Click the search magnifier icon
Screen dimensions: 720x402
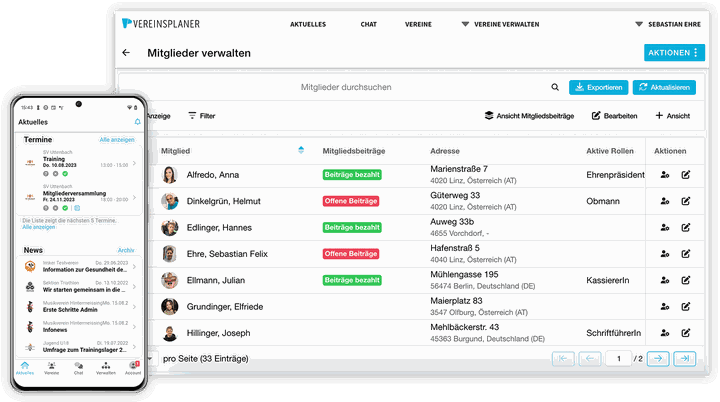[555, 88]
